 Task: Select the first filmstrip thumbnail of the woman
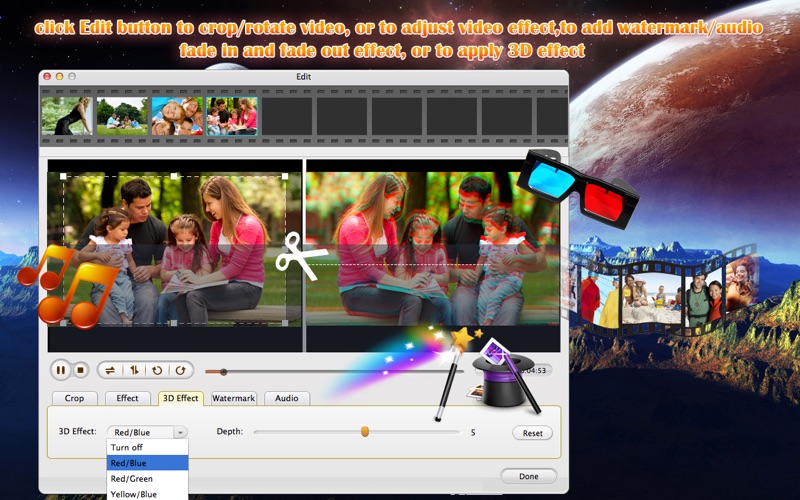(x=67, y=116)
